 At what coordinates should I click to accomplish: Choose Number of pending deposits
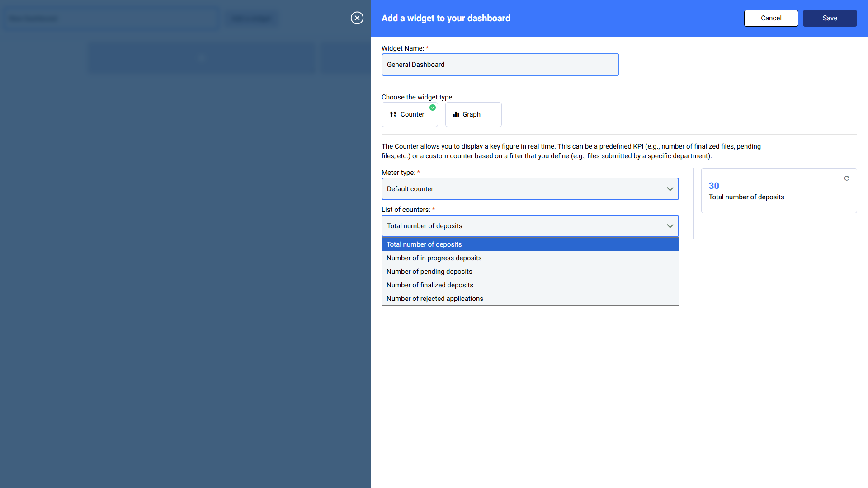(x=429, y=272)
